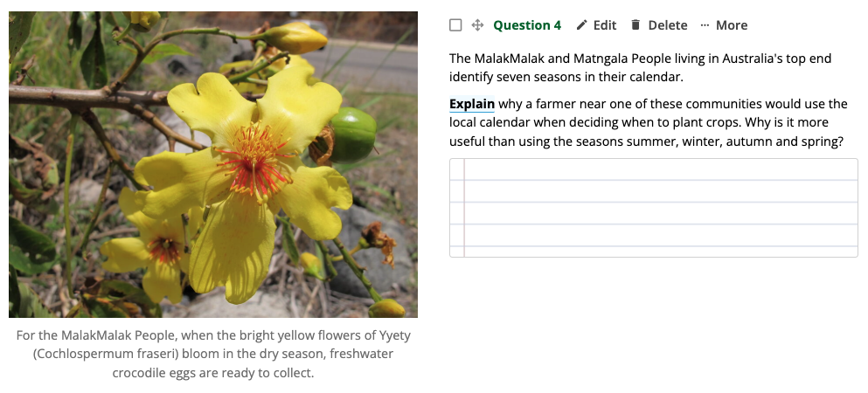The height and width of the screenshot is (393, 868).
Task: Click the underlined Explain keyword
Action: [472, 104]
